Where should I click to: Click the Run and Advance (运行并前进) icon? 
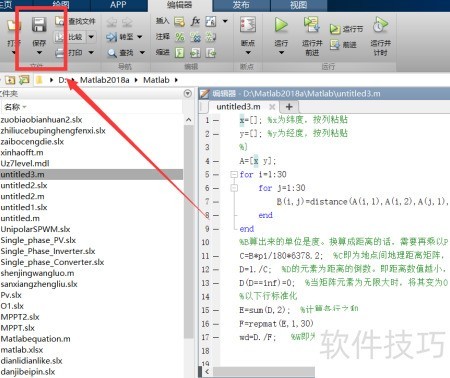(x=312, y=25)
